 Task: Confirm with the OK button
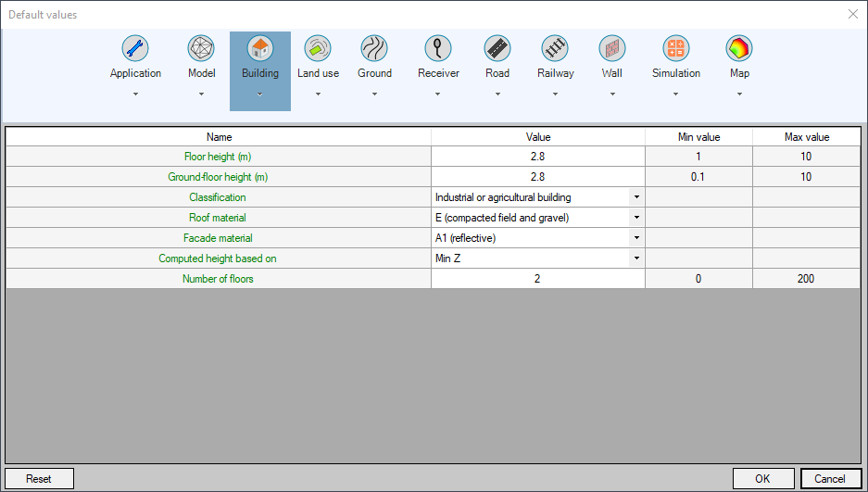coord(762,479)
